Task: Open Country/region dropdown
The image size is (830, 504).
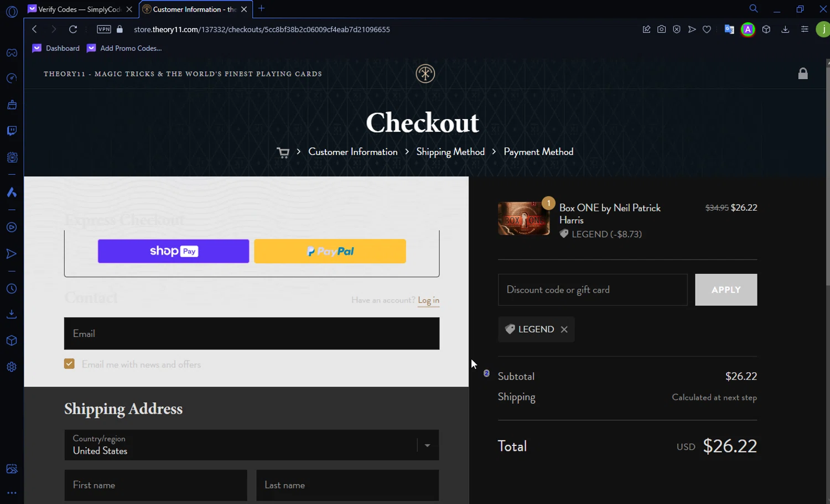Action: [x=252, y=445]
